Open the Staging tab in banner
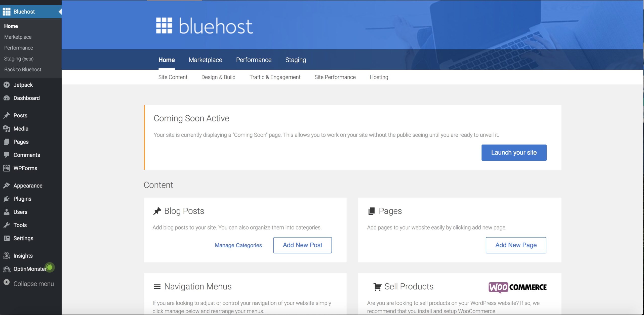644x315 pixels. coord(295,60)
